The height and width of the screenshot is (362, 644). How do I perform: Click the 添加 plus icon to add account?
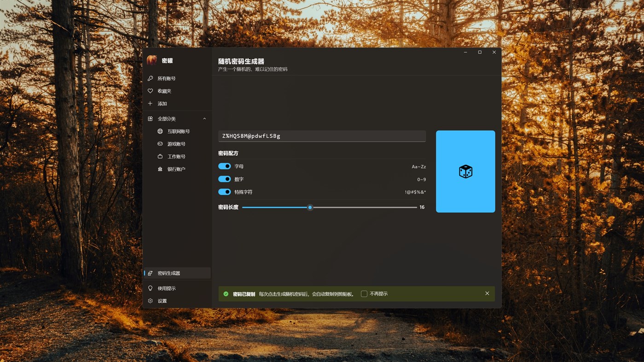point(150,103)
